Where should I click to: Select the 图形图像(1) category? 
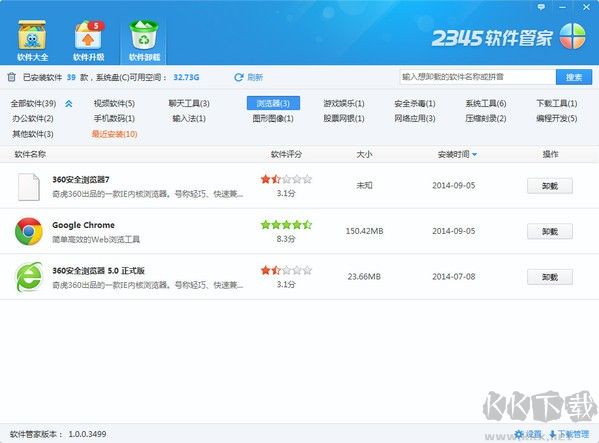[273, 118]
